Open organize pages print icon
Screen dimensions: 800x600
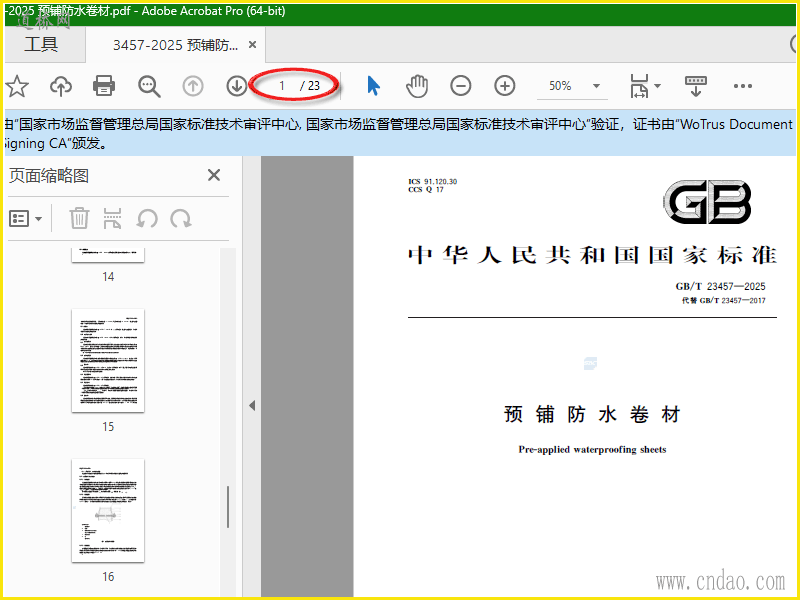point(112,218)
